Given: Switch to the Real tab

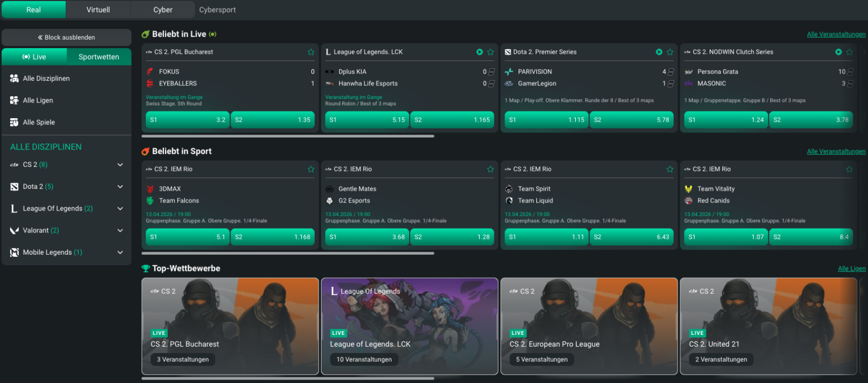Looking at the screenshot, I should click(34, 10).
